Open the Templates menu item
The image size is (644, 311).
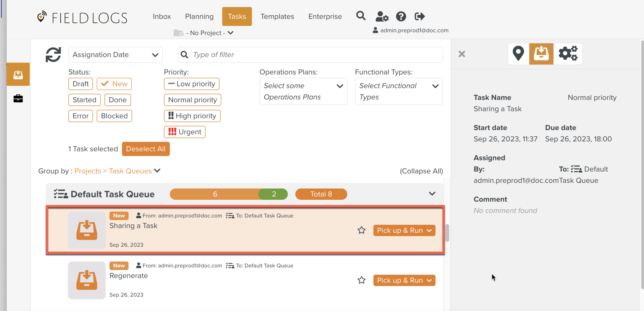click(277, 16)
